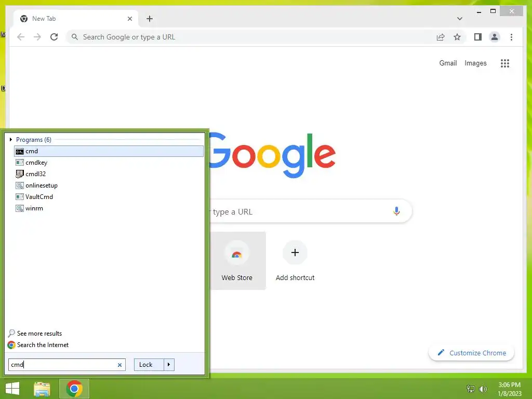
Task: Start voice search with the microphone
Action: coord(396,211)
